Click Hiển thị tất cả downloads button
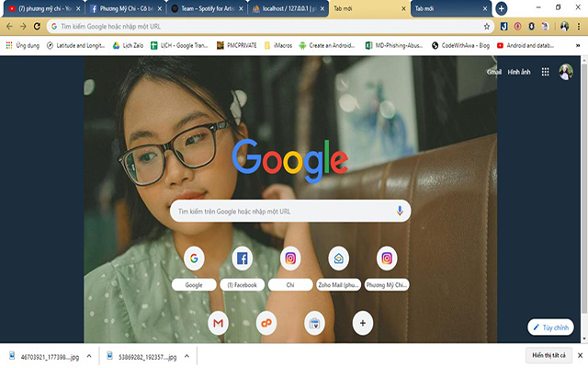The image size is (588, 368). pyautogui.click(x=548, y=355)
